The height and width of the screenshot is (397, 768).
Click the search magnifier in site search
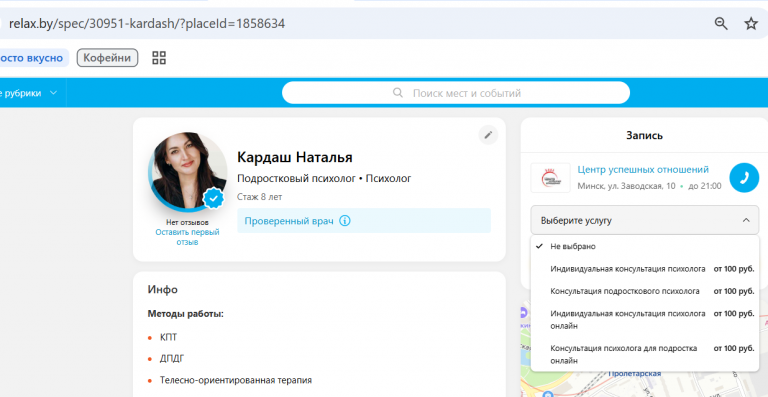click(398, 93)
